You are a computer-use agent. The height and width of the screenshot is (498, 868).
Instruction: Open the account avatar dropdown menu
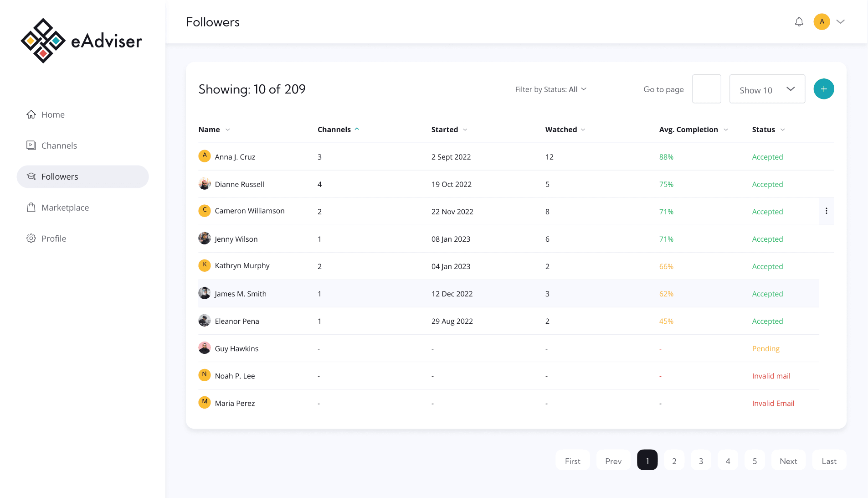[x=829, y=21]
